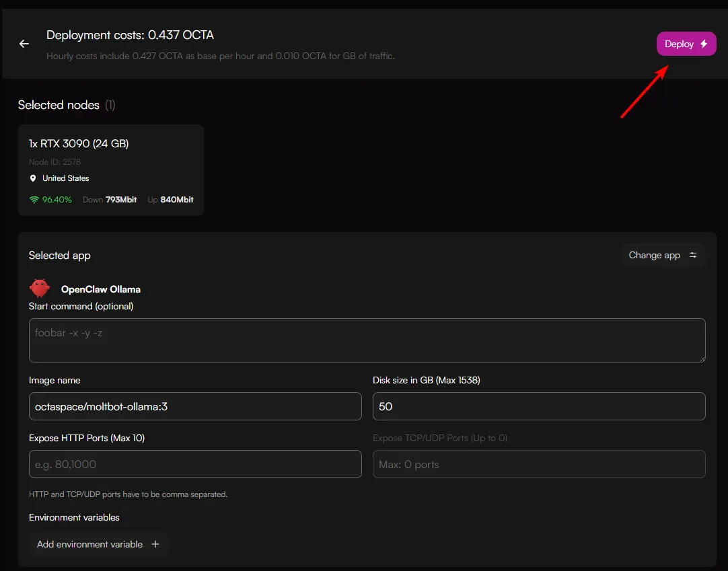Image resolution: width=728 pixels, height=571 pixels.
Task: Click the hourly costs description text
Action: click(x=221, y=56)
